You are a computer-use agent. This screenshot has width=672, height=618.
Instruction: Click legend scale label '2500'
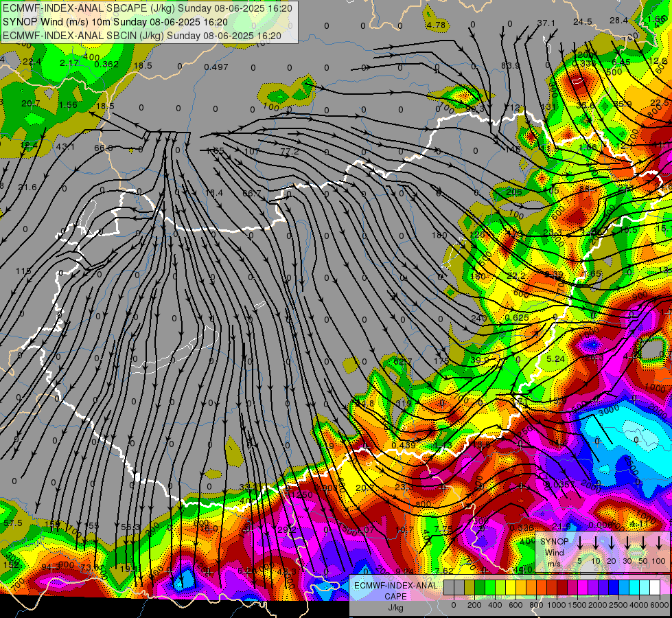coord(618,605)
